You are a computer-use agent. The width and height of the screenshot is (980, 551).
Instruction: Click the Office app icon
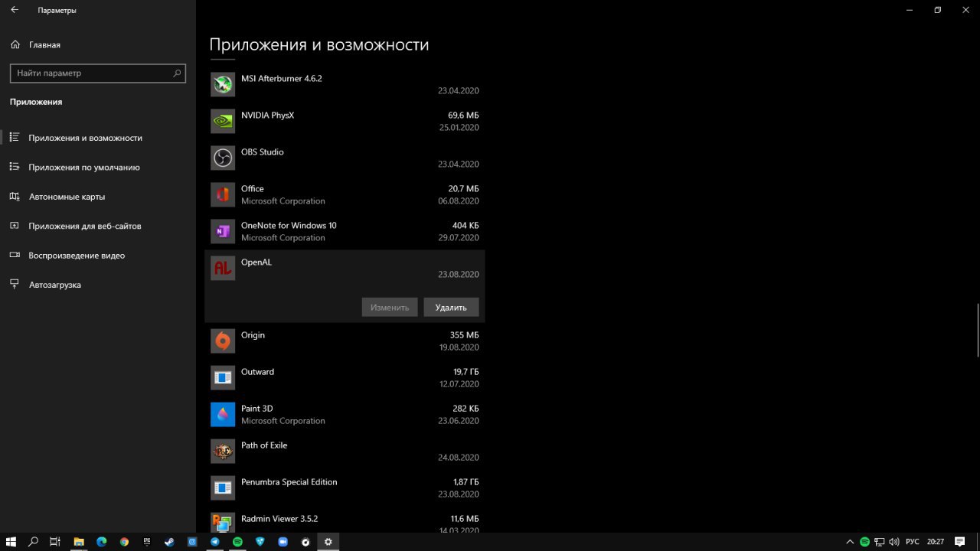pyautogui.click(x=223, y=194)
